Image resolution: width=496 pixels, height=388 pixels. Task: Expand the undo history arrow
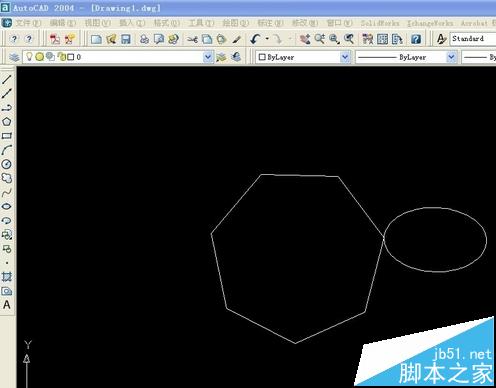267,39
